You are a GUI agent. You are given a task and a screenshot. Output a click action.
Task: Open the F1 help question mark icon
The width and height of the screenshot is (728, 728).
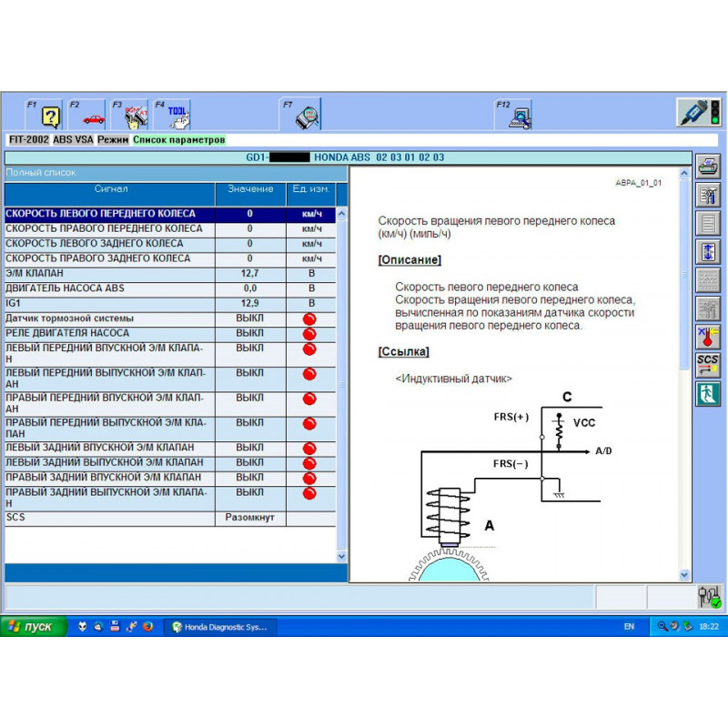49,116
